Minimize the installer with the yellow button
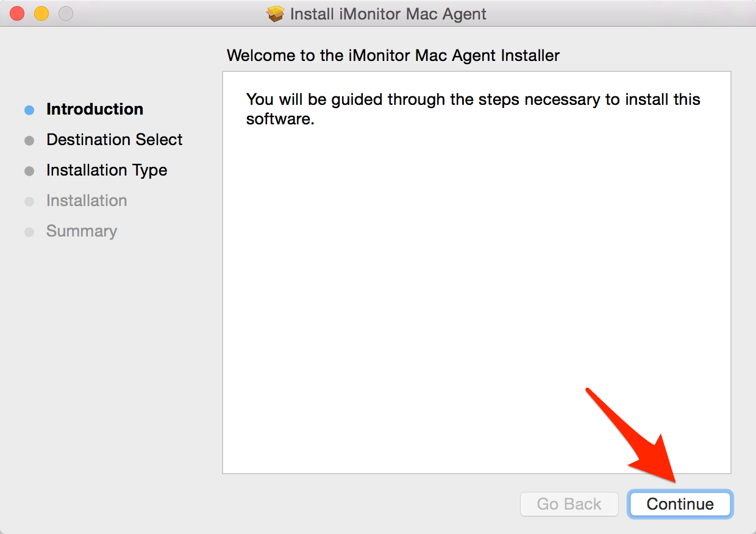The height and width of the screenshot is (534, 756). [x=41, y=13]
